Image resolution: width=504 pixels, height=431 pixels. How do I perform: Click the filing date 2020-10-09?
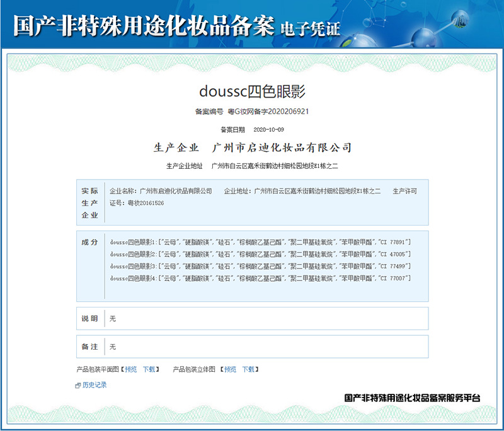click(269, 130)
